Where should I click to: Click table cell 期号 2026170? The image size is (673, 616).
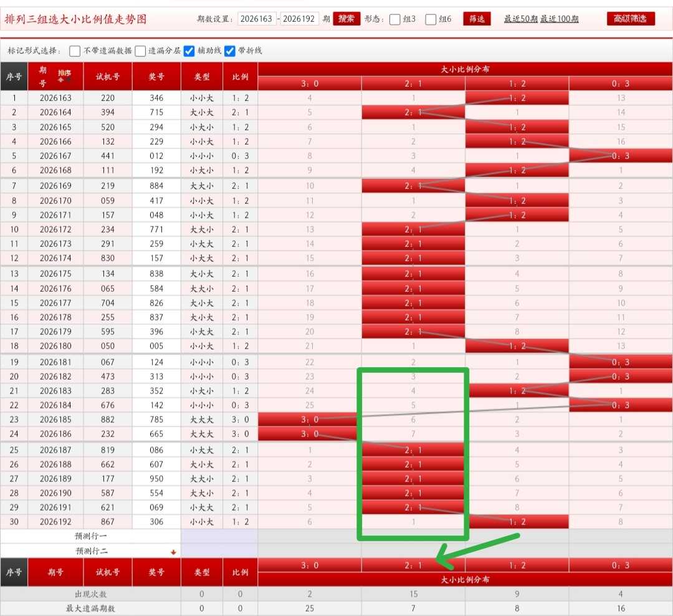click(56, 201)
